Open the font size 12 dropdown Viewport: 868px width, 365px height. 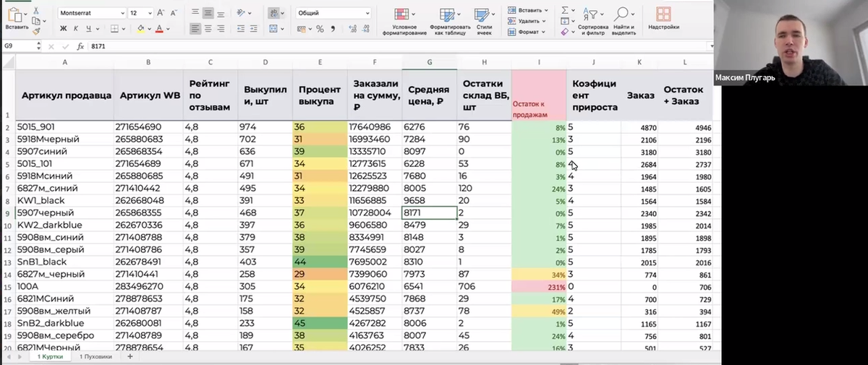click(149, 13)
